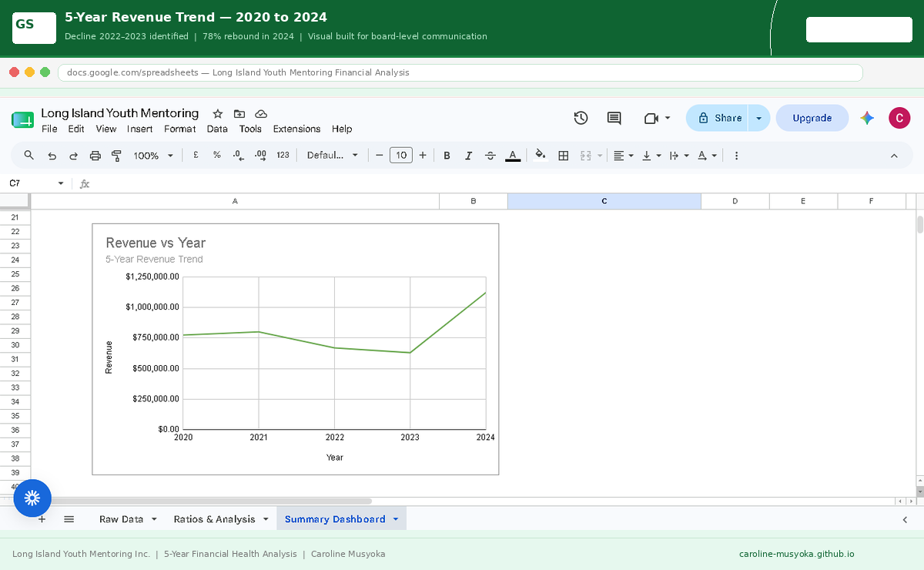Increase decimal places

(x=260, y=155)
